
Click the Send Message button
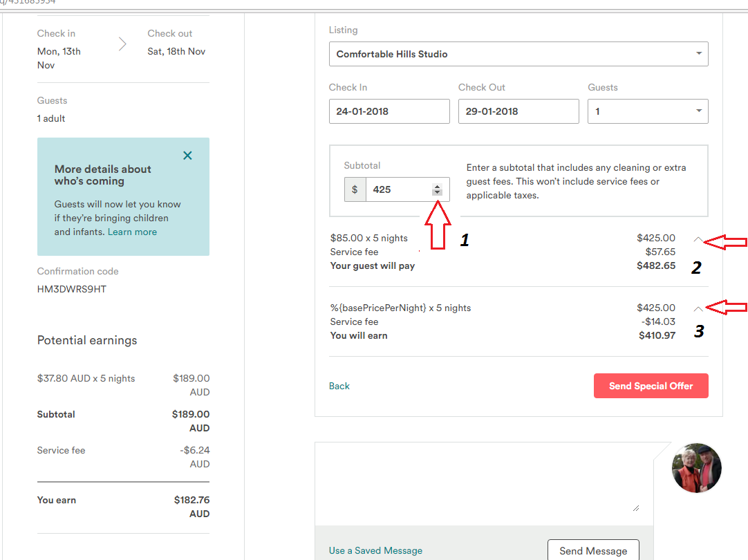click(x=593, y=550)
